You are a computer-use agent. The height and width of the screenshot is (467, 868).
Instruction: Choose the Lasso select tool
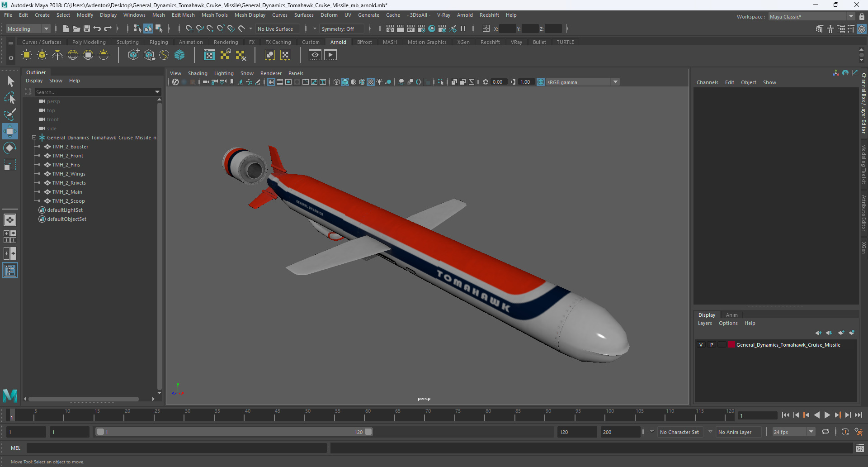pyautogui.click(x=10, y=98)
